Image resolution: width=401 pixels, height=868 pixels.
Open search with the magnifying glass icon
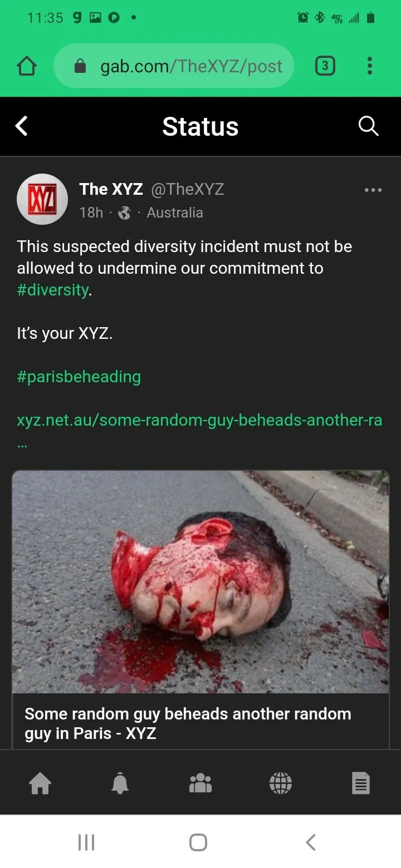click(x=368, y=126)
